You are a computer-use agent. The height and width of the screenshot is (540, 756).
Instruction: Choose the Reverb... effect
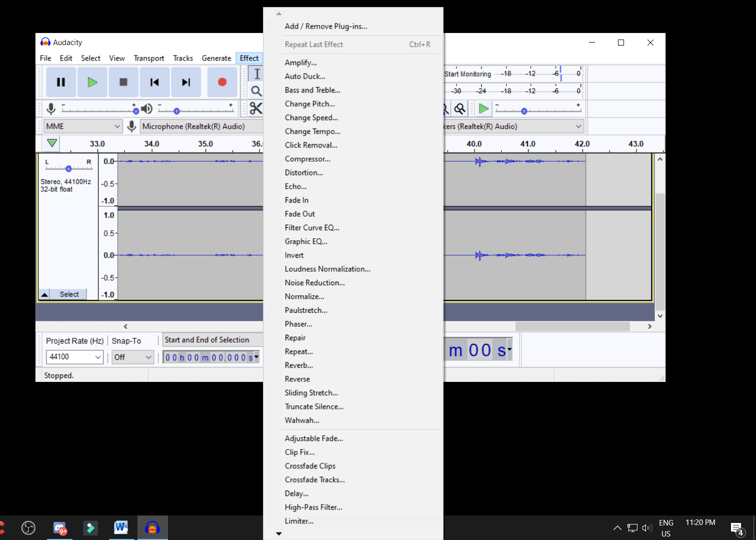tap(353, 365)
